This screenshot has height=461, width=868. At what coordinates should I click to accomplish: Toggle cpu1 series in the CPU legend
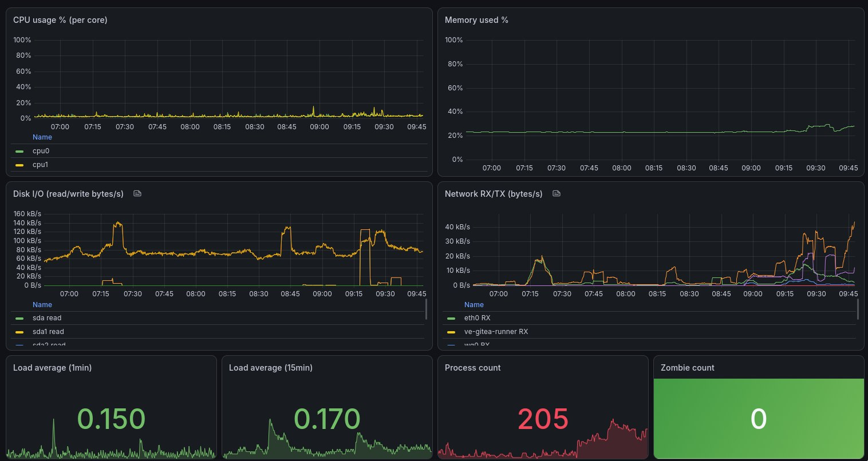pos(41,165)
